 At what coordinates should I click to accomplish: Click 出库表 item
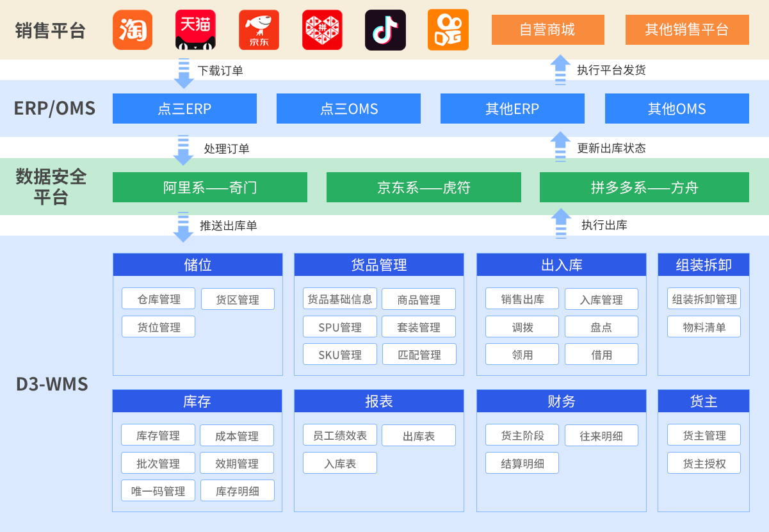419,435
